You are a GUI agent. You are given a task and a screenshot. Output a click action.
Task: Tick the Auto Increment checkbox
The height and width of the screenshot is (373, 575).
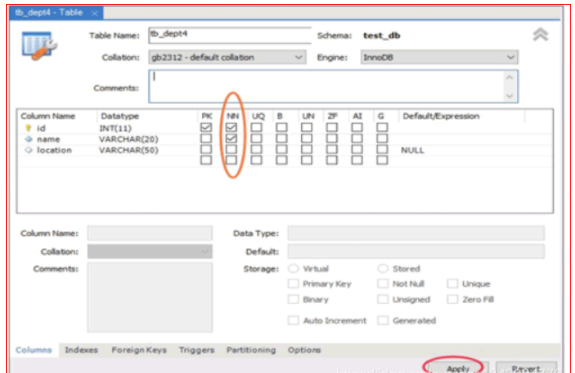tap(293, 320)
